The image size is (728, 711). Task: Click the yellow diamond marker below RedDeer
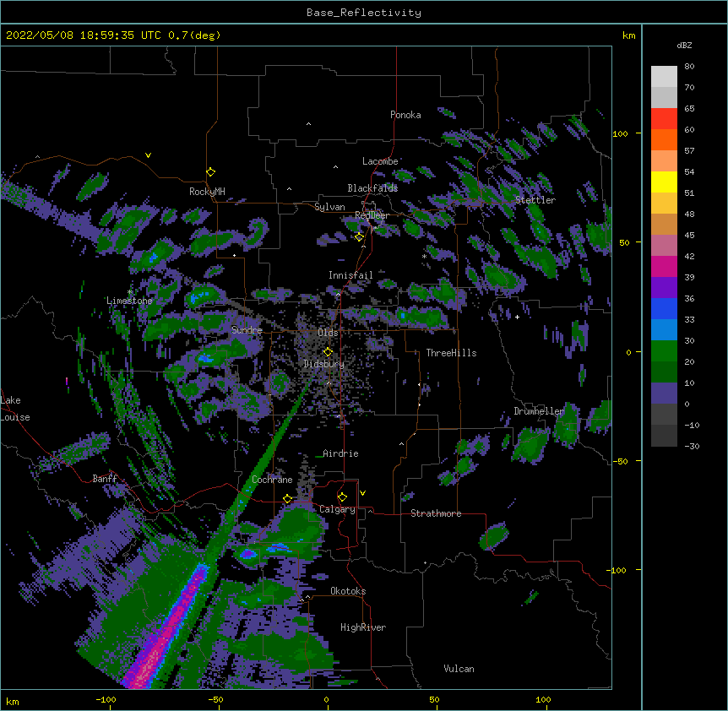coord(359,237)
